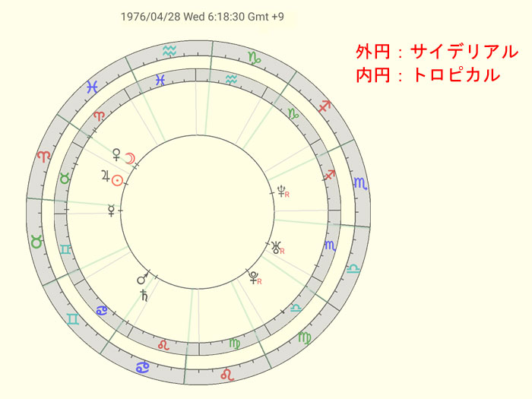The image size is (532, 399).
Task: Select the Taurus glyph on the inner ring
Action: coord(65,178)
